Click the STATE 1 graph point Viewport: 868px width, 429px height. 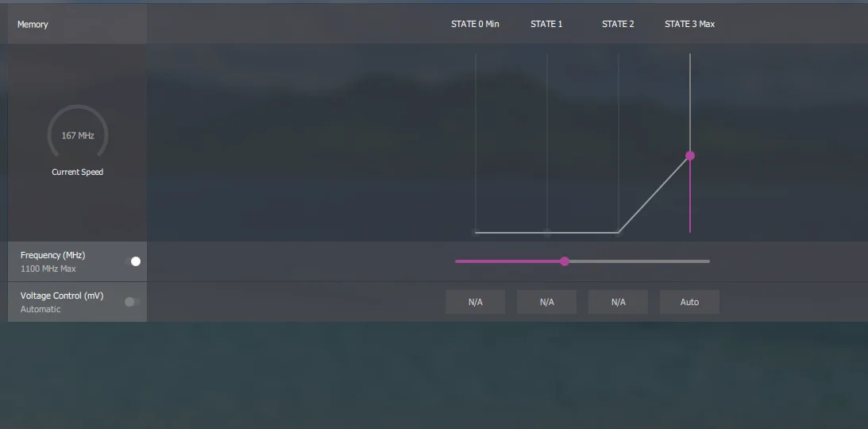pyautogui.click(x=547, y=233)
